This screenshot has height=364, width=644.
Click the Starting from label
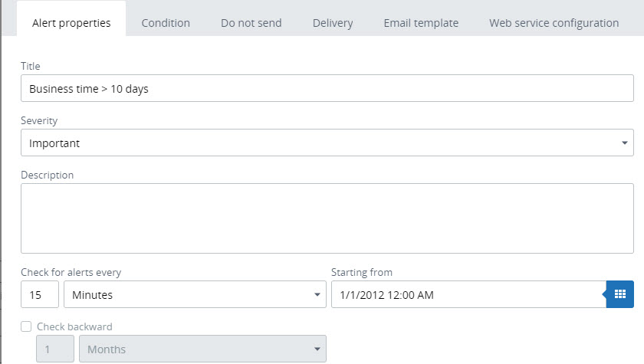tap(361, 272)
